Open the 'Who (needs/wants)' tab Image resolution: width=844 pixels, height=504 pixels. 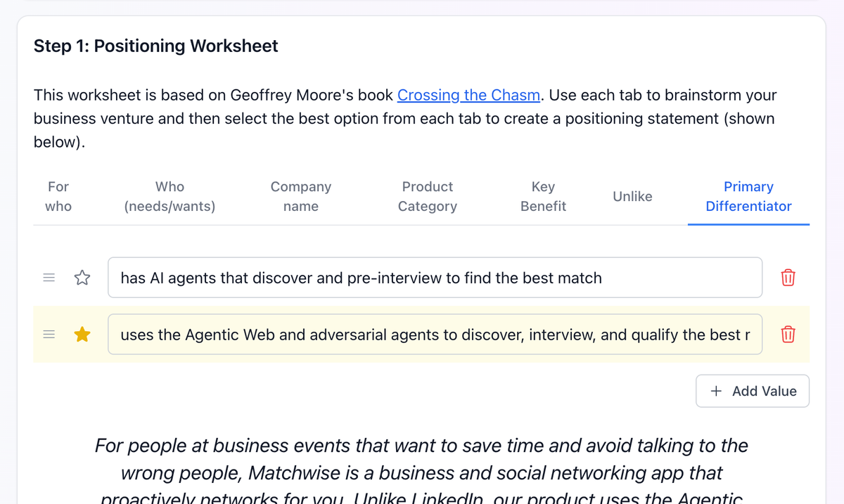click(x=170, y=196)
